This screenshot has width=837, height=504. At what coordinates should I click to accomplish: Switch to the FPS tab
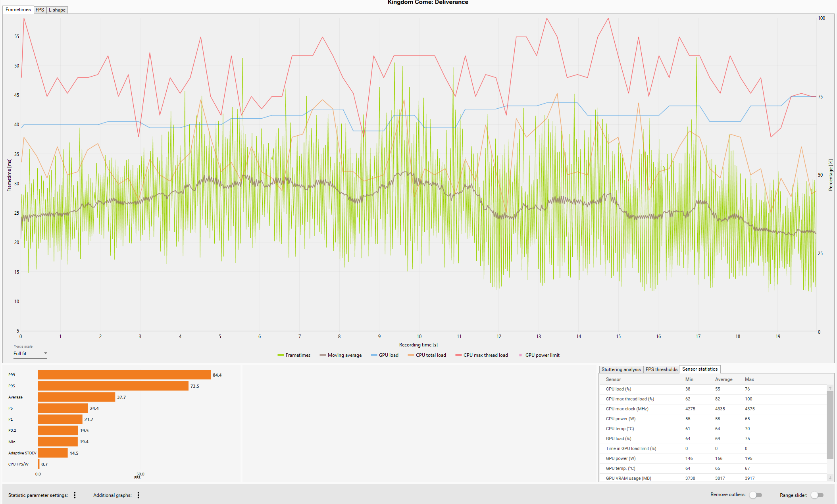pyautogui.click(x=40, y=10)
